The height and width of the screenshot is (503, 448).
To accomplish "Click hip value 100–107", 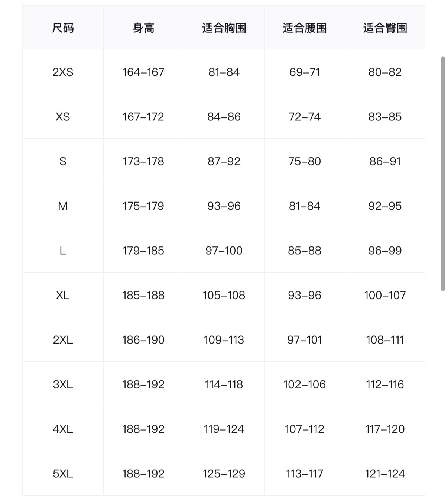I will pyautogui.click(x=385, y=295).
